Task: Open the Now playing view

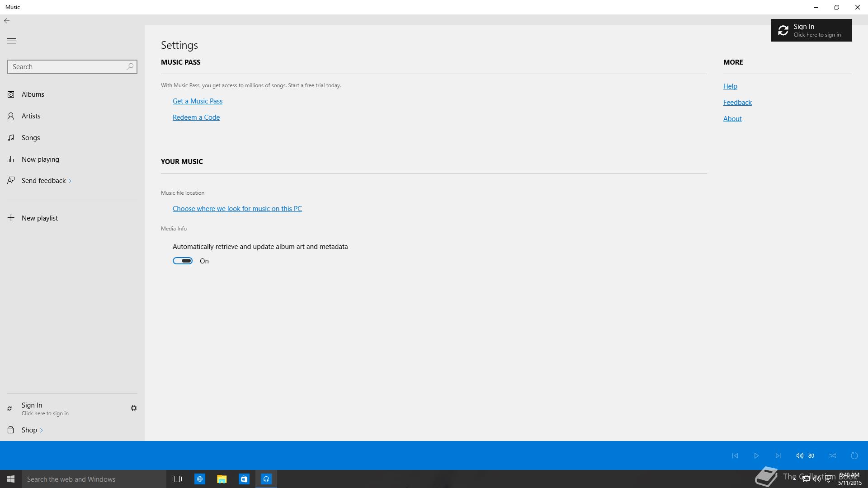Action: 40,160
